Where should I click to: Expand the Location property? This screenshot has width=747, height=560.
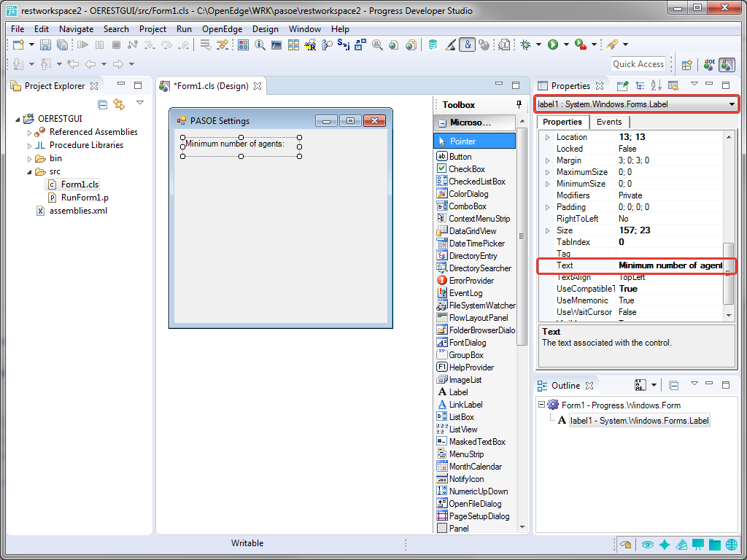547,137
